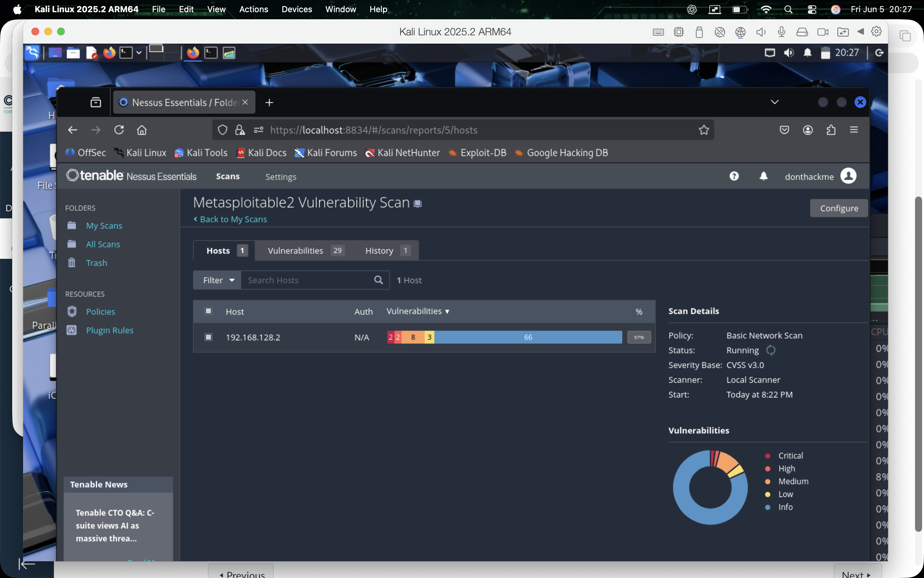Open the Firefox recent tabs list icon
This screenshot has height=578, width=924.
(96, 102)
